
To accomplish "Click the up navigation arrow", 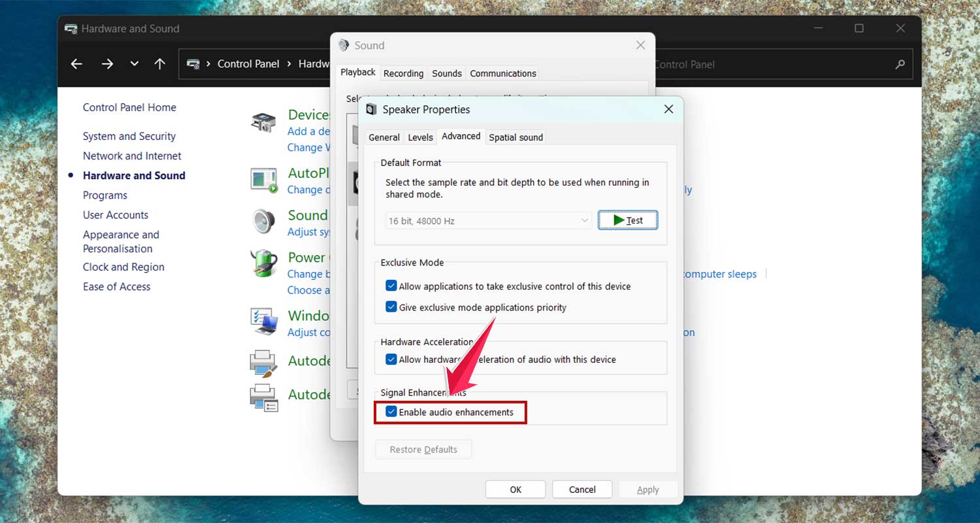I will pos(160,64).
